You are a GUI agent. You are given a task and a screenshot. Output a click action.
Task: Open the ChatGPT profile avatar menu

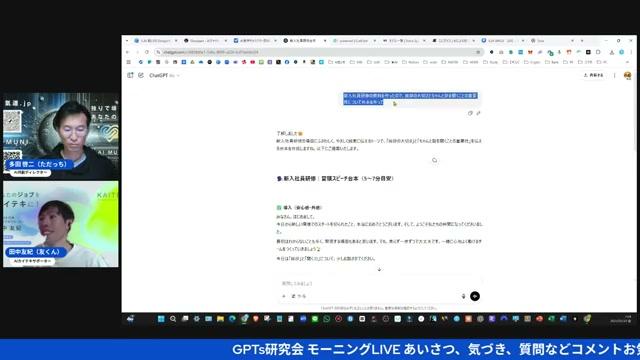pyautogui.click(x=627, y=76)
